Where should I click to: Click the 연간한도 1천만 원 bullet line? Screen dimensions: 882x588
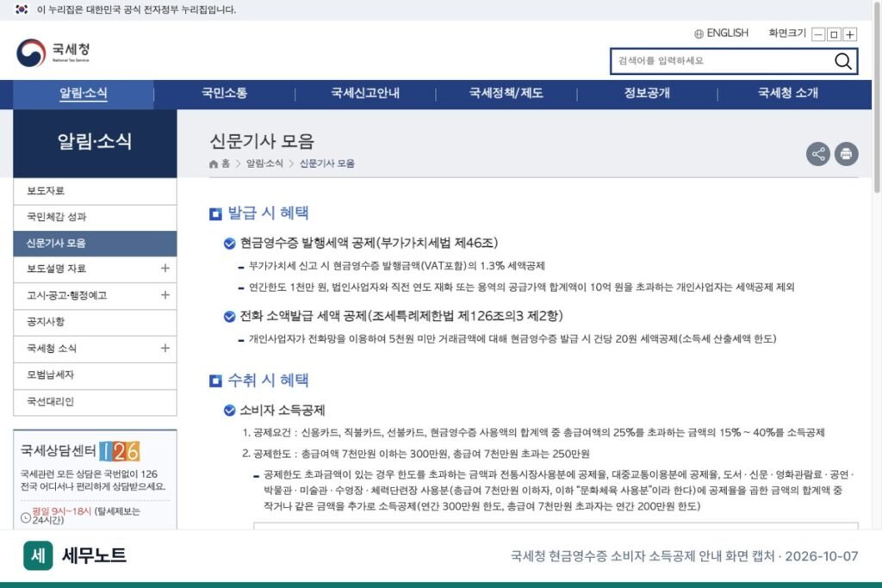click(521, 288)
